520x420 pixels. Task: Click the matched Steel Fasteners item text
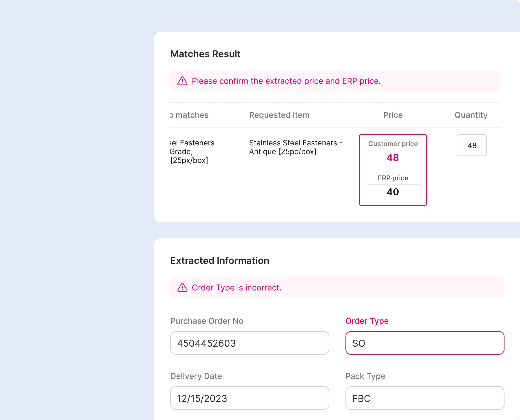point(194,151)
